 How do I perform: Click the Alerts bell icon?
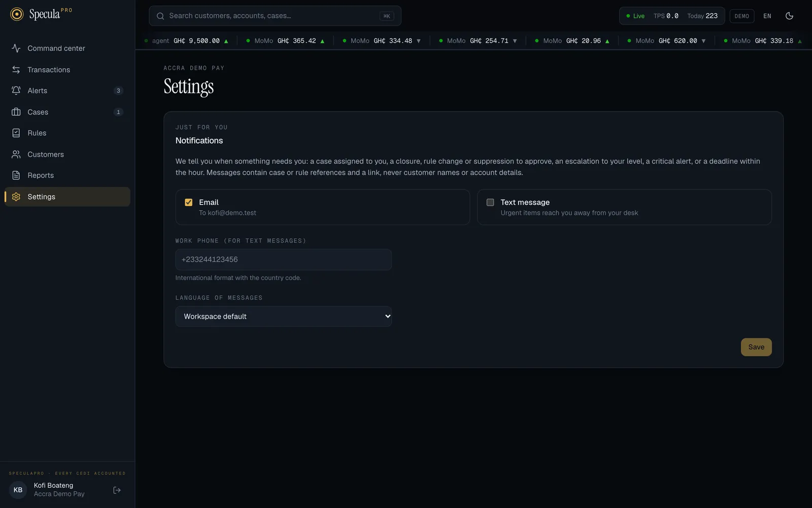click(16, 90)
